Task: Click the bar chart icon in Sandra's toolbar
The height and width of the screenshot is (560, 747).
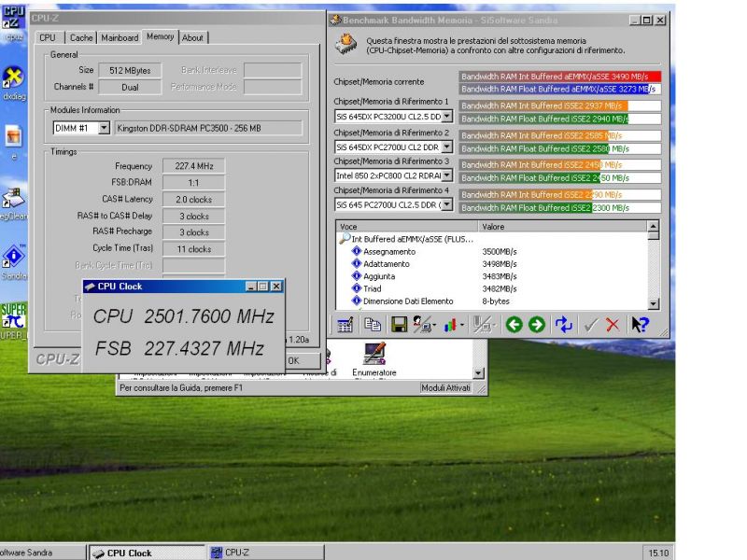Action: point(453,325)
